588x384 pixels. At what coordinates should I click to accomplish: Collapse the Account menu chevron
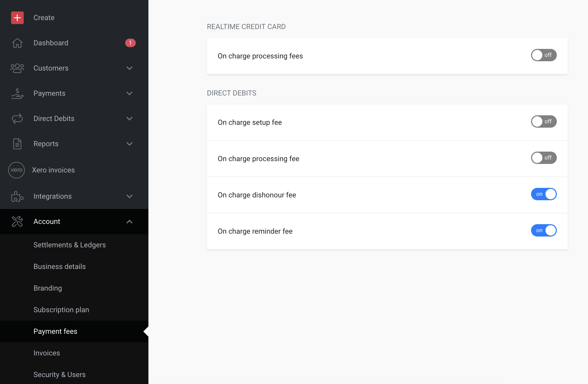click(x=130, y=222)
